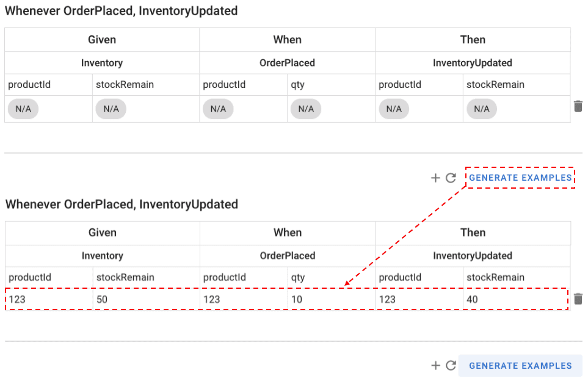Screen dimensions: 588x381
Task: Edit N/A chip under Inventory stockRemain
Action: pyautogui.click(x=111, y=109)
